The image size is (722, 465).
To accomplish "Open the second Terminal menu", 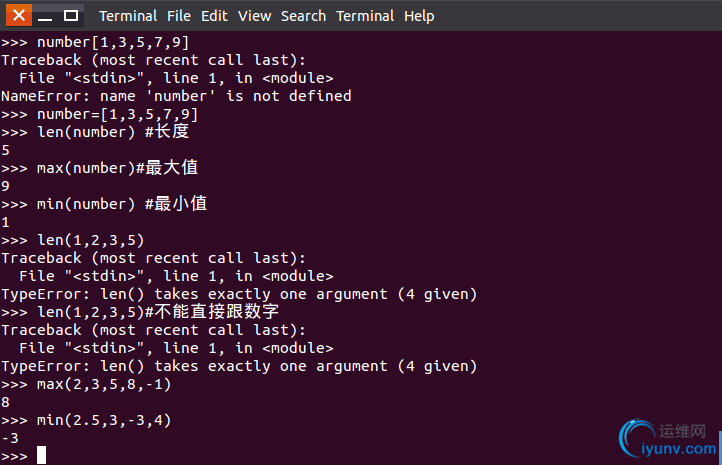I will [365, 16].
